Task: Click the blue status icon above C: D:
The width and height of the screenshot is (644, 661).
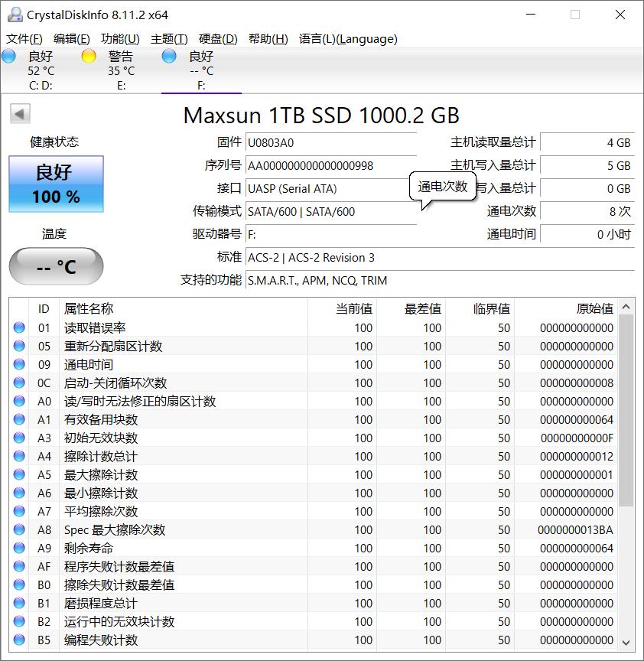Action: 8,56
